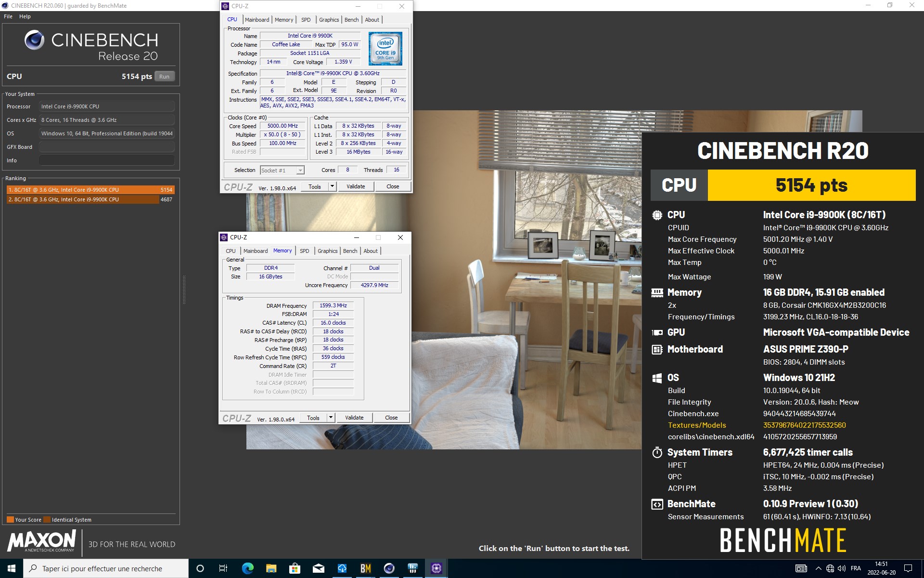
Task: Click the Intel Core i9 logo in CPU-Z
Action: [x=385, y=49]
